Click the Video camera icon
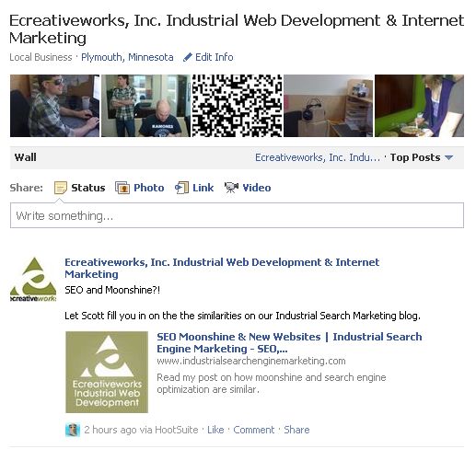476x449 pixels. (x=231, y=188)
